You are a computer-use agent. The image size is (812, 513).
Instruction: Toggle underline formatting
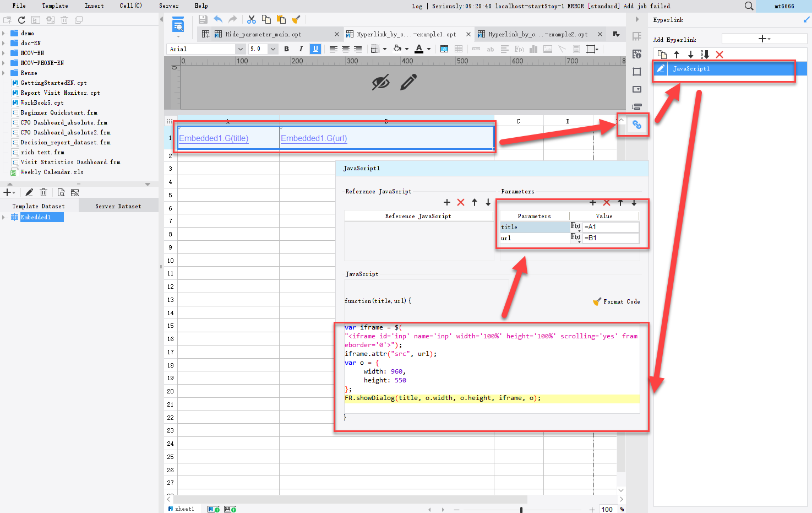pos(315,49)
